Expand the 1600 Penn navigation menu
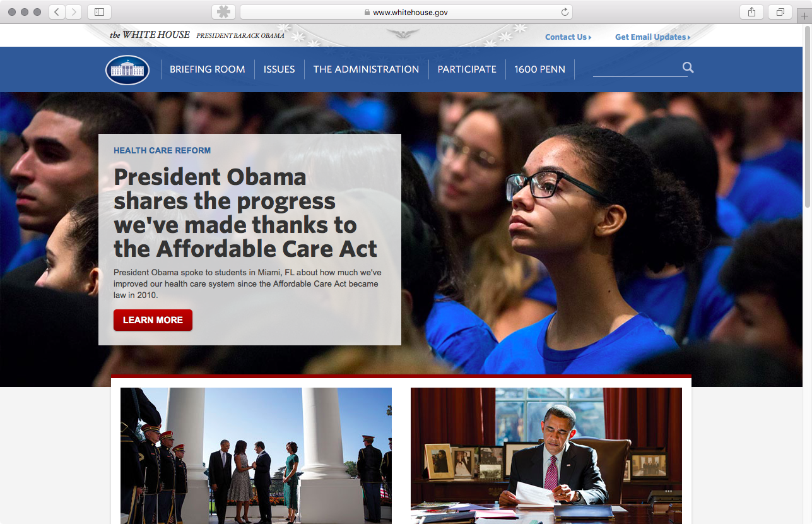This screenshot has height=524, width=812. pos(540,69)
